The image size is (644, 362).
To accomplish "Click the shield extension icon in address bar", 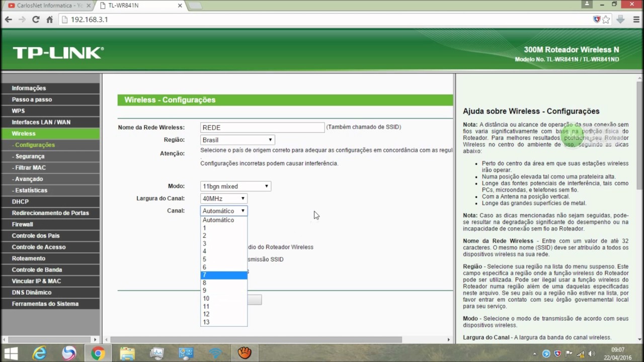I will (x=597, y=20).
